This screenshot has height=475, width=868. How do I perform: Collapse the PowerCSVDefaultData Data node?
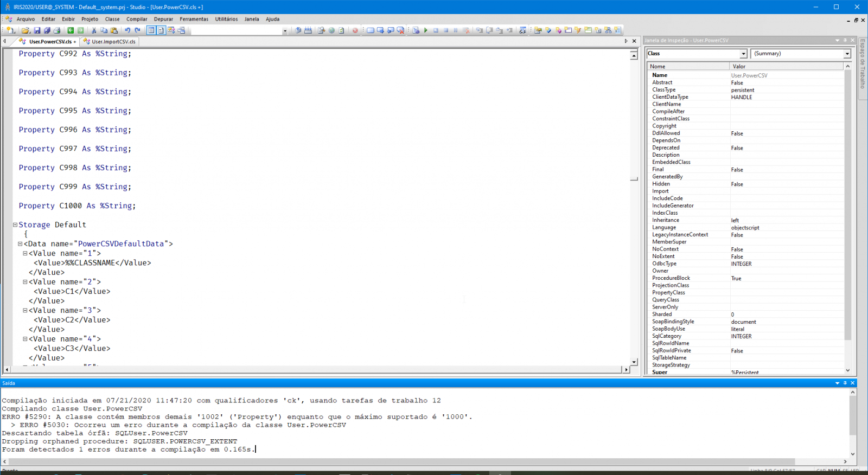pyautogui.click(x=20, y=244)
